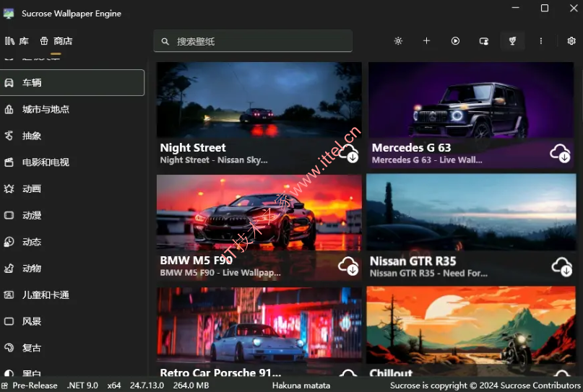Open the 商店 (Store) tab
This screenshot has height=392, width=583.
(x=56, y=41)
